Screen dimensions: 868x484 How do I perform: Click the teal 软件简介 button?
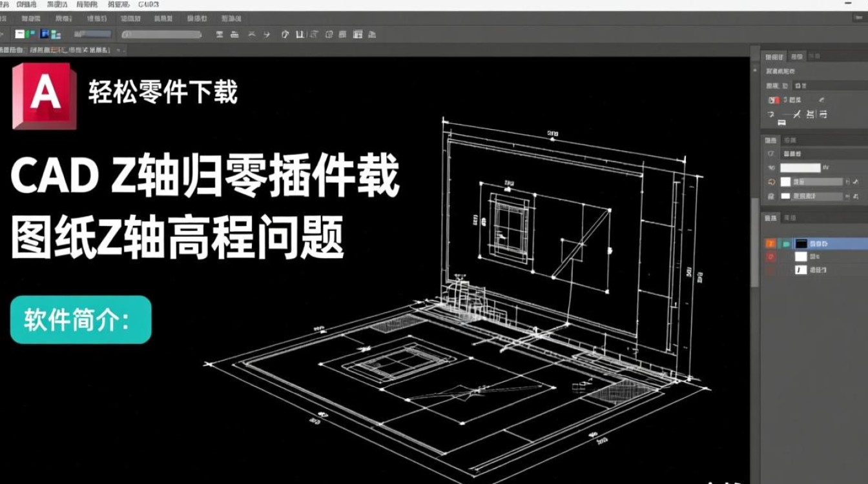click(80, 320)
